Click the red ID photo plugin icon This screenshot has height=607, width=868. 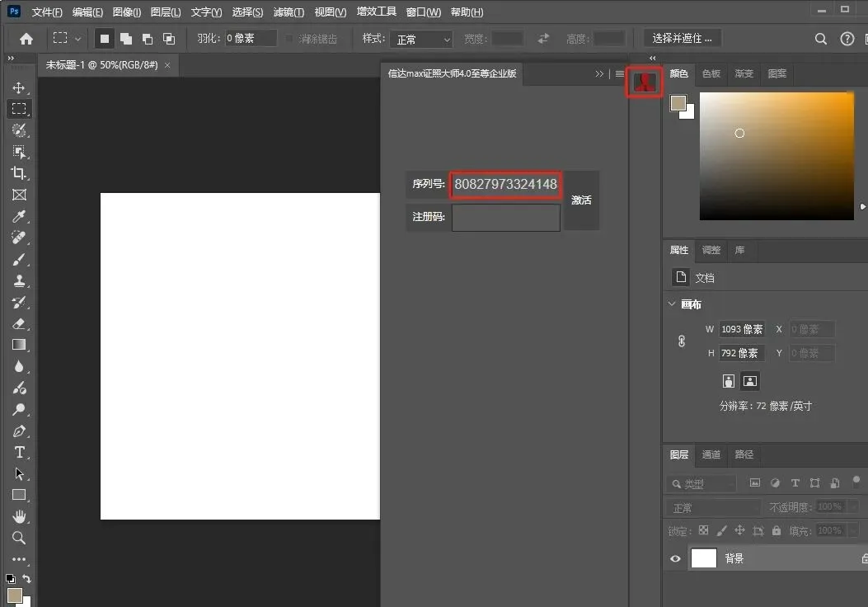[x=645, y=82]
